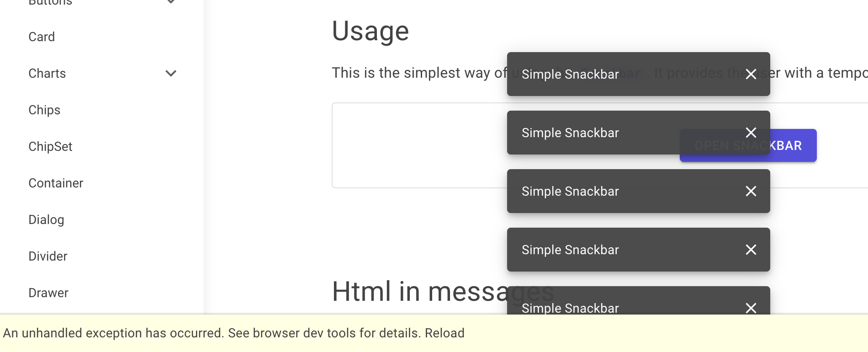Viewport: 868px width, 352px height.
Task: Select Chips in the sidebar
Action: 44,110
